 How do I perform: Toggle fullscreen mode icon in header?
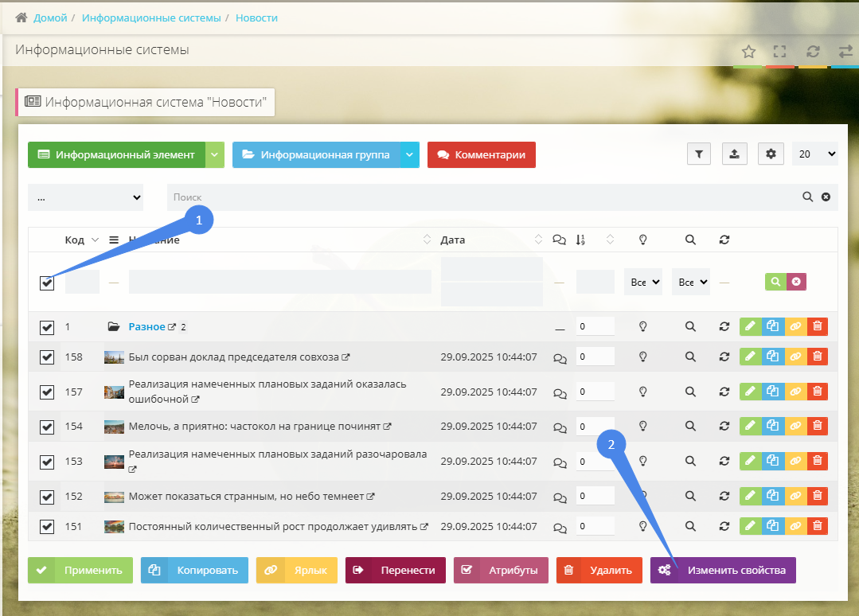(780, 52)
